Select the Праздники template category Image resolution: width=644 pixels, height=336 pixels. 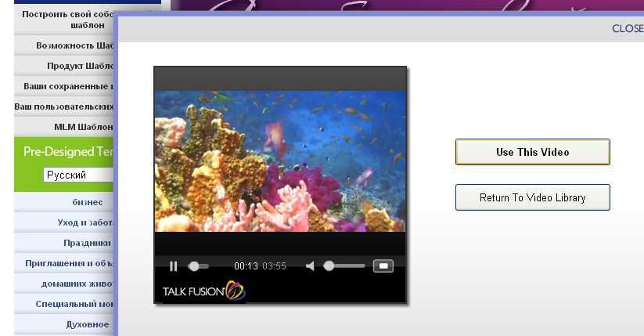[x=64, y=243]
